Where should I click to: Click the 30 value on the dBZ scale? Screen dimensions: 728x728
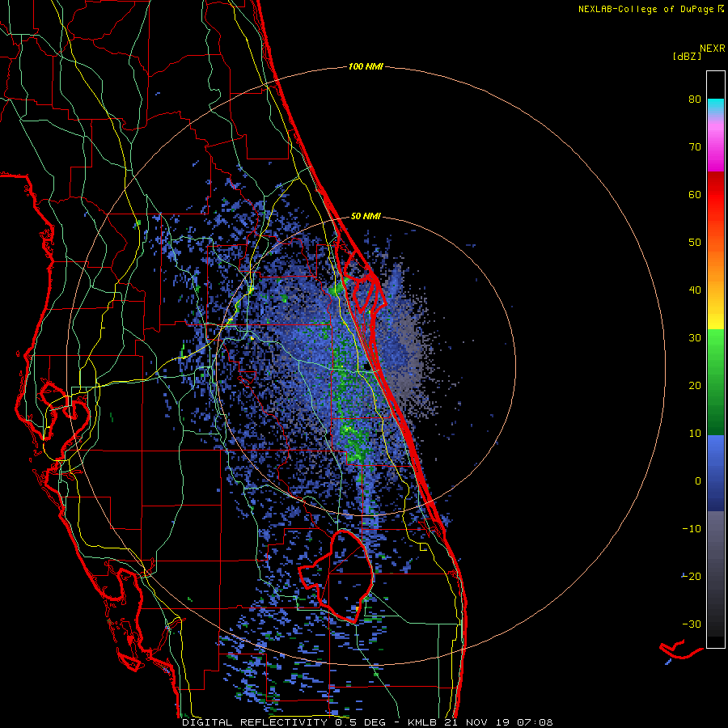pyautogui.click(x=695, y=338)
